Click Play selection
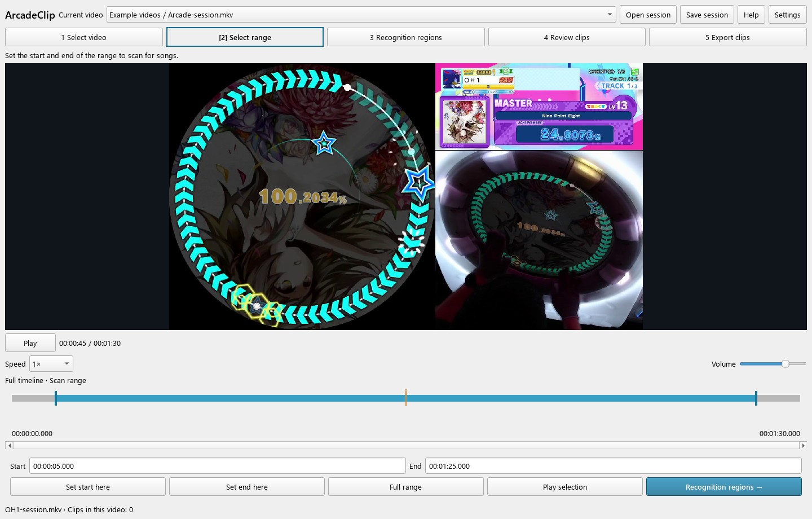Image resolution: width=812 pixels, height=519 pixels. (x=565, y=487)
